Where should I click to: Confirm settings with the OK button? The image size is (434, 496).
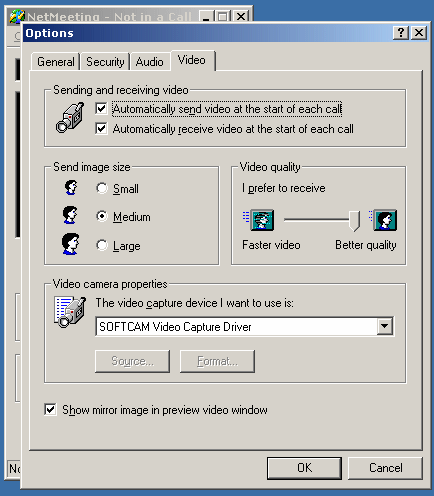click(304, 468)
